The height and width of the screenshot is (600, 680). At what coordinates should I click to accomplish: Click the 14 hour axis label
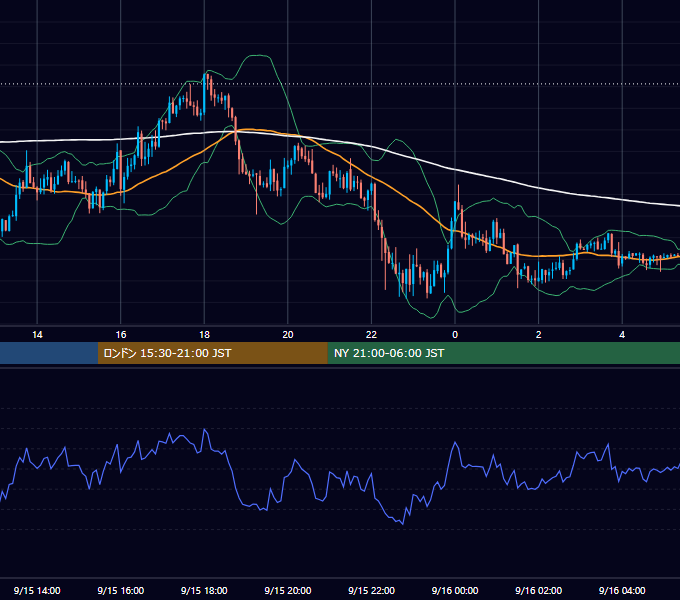(x=37, y=335)
